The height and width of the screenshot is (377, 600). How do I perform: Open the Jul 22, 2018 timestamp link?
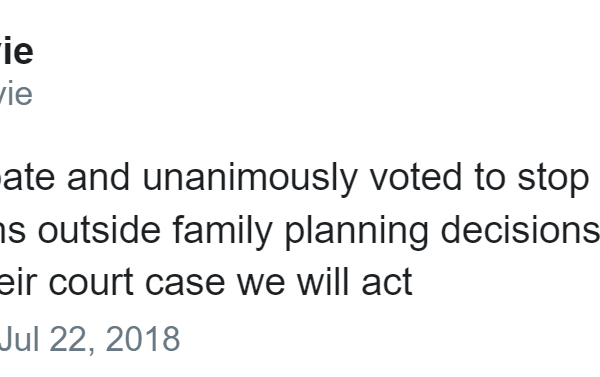point(90,339)
